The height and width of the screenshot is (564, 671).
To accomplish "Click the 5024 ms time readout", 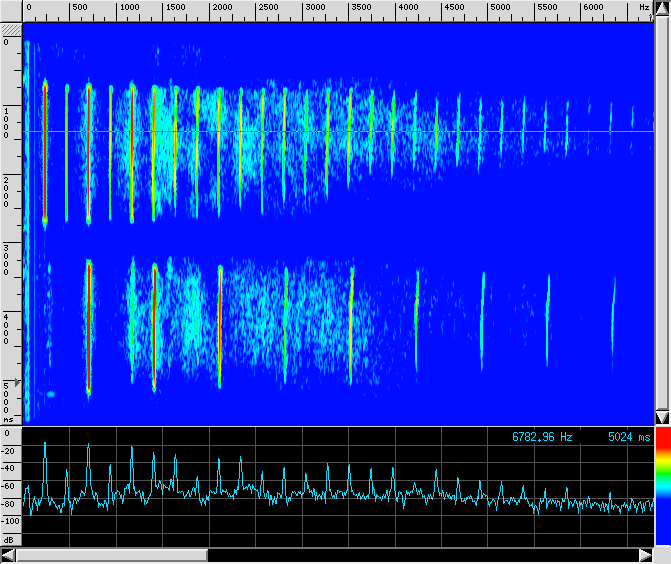I will [628, 437].
